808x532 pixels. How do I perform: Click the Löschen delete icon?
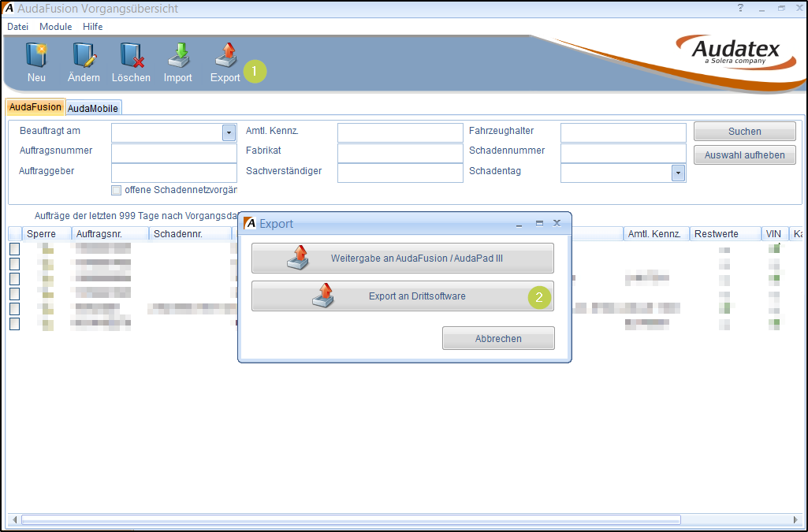pyautogui.click(x=131, y=57)
